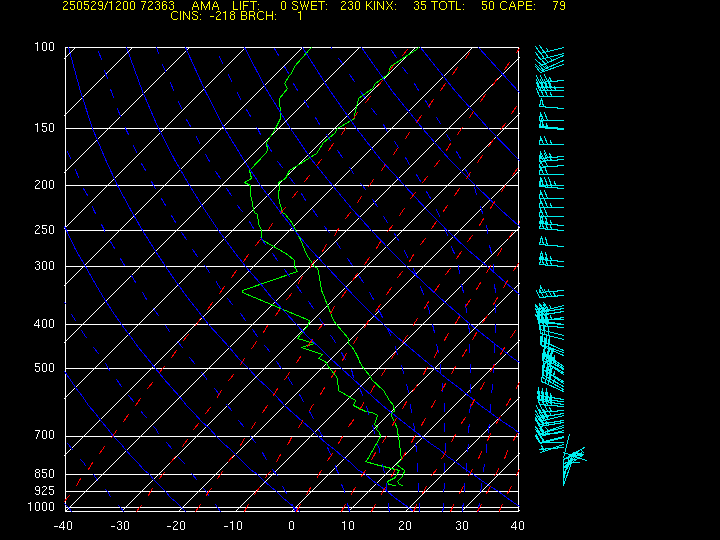The image size is (720, 540).
Task: Select the BRCH: label
Action: point(259,16)
